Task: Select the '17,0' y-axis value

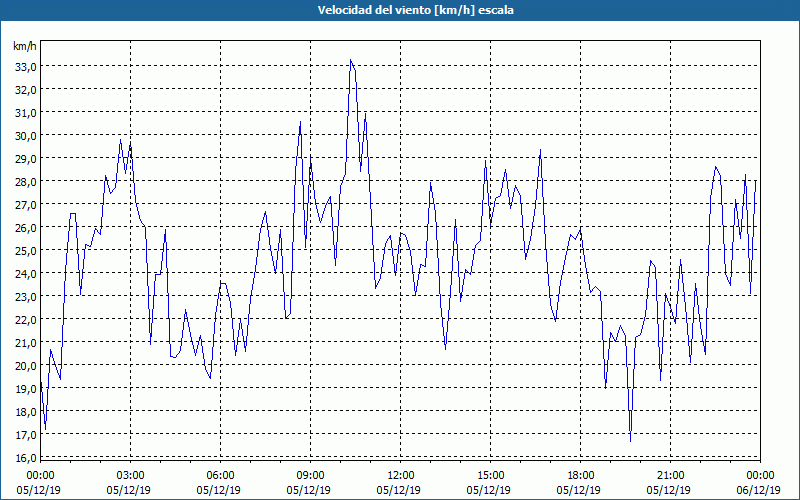Action: (25, 434)
